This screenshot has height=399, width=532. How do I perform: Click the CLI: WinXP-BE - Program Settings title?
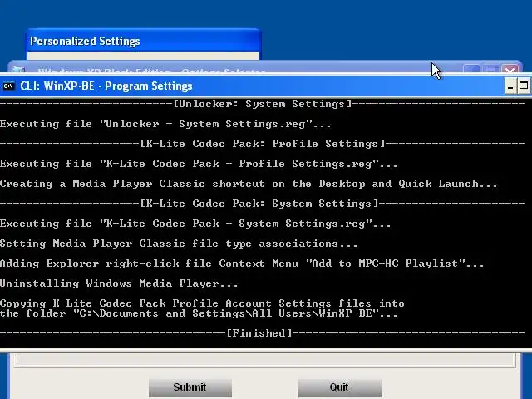click(106, 86)
